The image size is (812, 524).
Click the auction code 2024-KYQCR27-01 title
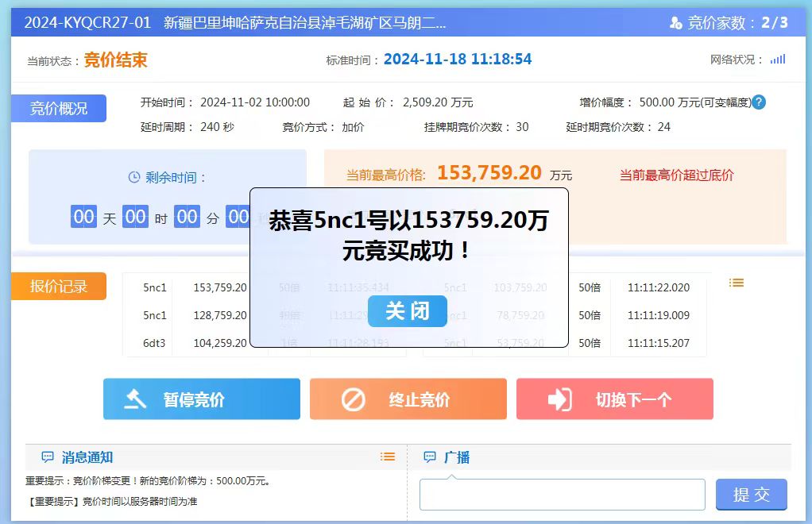click(87, 23)
